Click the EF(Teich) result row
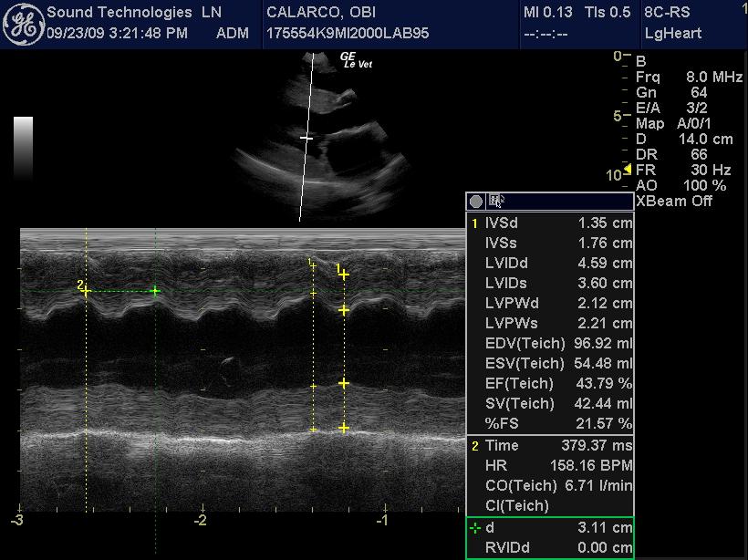The image size is (748, 560). click(550, 383)
